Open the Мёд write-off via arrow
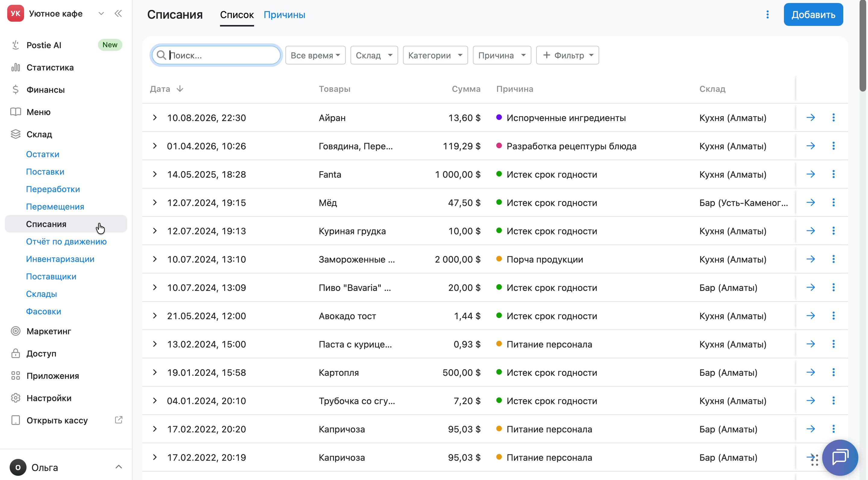Viewport: 868px width, 480px height. 811,202
